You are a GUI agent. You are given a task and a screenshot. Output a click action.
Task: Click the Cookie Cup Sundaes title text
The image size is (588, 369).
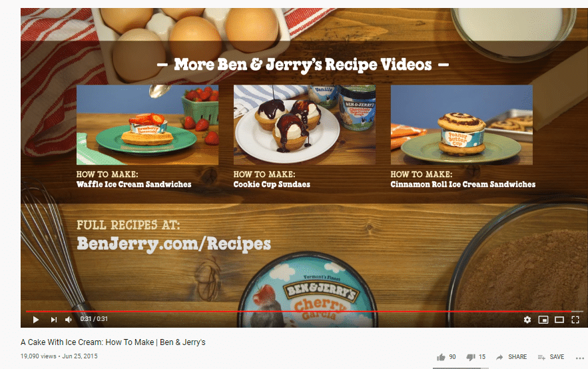point(272,184)
